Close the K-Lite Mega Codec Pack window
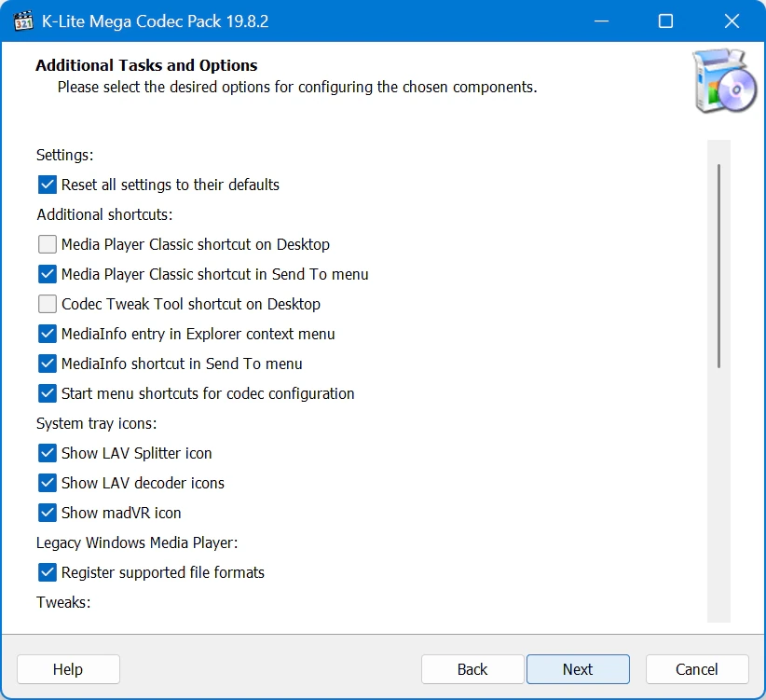 pos(732,21)
